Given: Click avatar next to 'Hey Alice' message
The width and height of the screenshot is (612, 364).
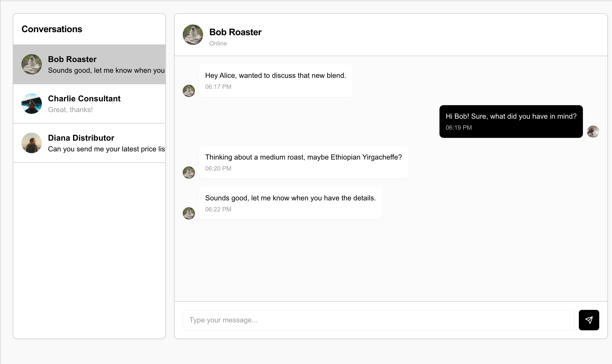Looking at the screenshot, I should [x=189, y=91].
